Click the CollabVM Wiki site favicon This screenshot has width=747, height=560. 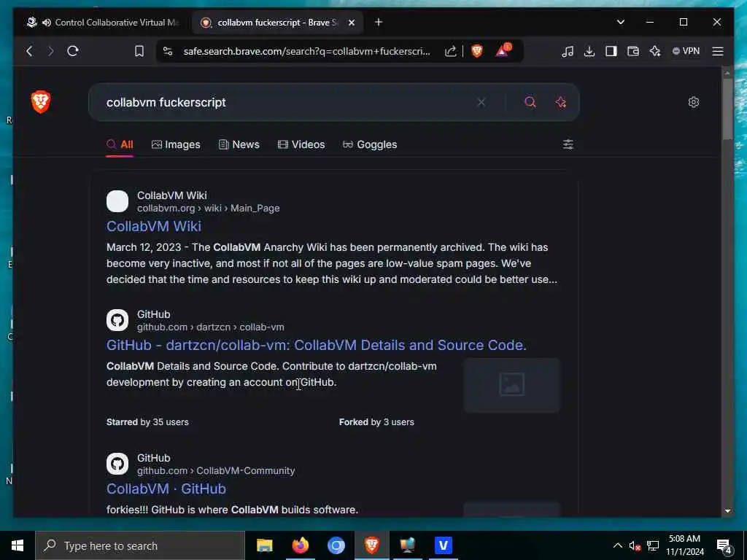click(x=117, y=201)
